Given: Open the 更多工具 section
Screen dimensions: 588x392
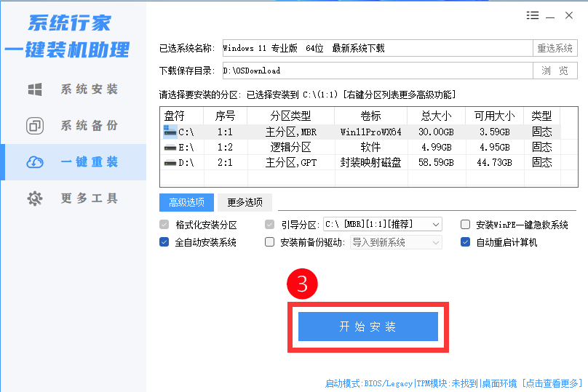Looking at the screenshot, I should click(x=73, y=199).
